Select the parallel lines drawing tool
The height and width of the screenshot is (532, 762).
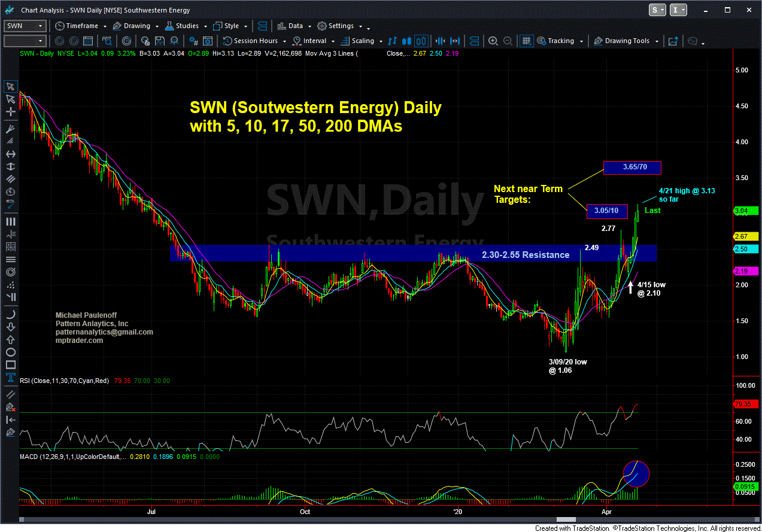10,180
